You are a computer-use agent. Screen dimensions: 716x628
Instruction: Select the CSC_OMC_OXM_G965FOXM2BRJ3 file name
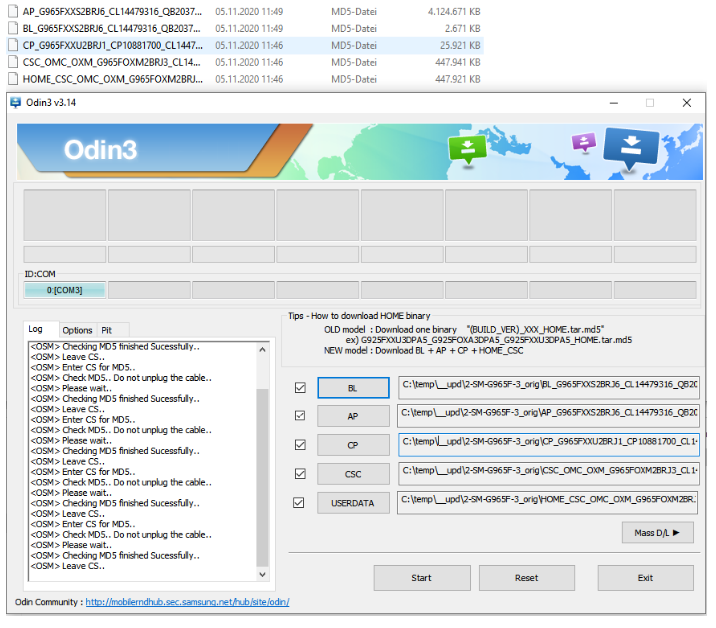(x=111, y=62)
